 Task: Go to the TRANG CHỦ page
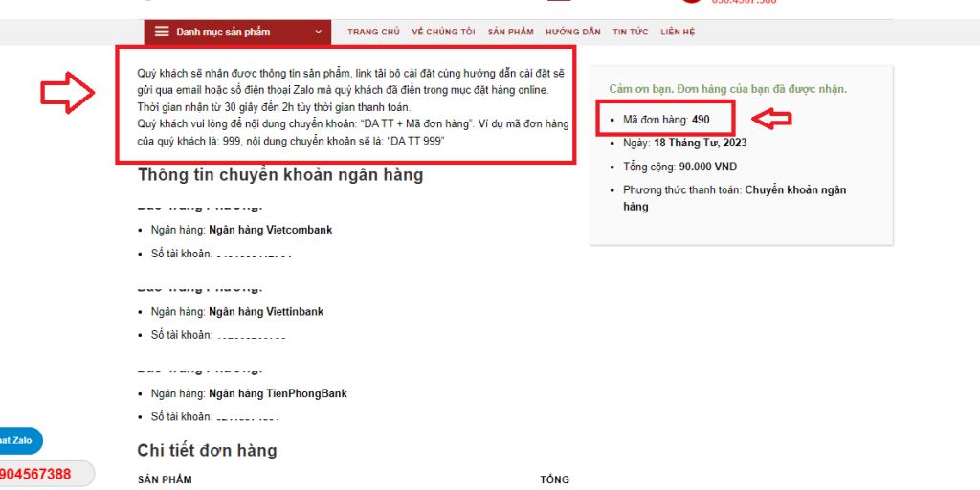373,32
